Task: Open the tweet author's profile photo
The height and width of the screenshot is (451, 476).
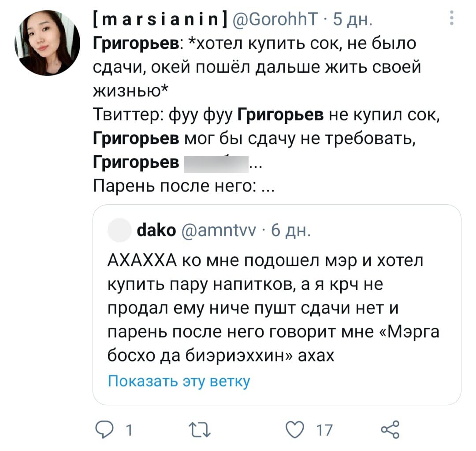Action: point(48,43)
